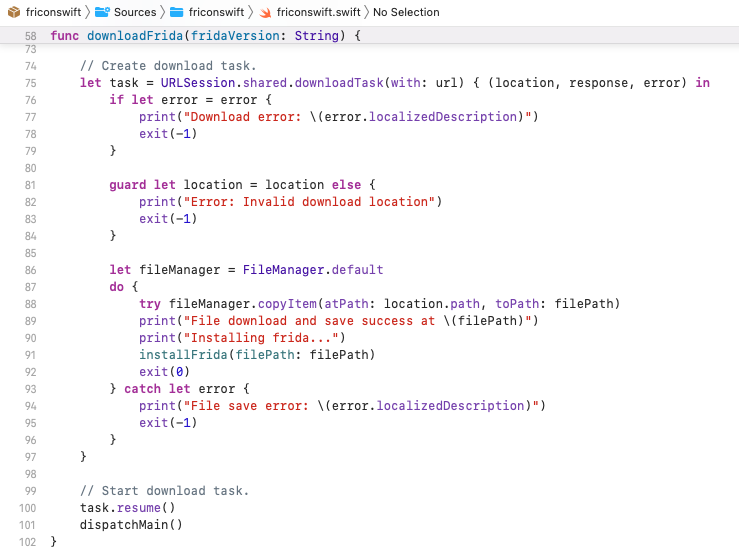Click "Error: Invalid download location" string
The height and width of the screenshot is (552, 739).
tap(309, 202)
